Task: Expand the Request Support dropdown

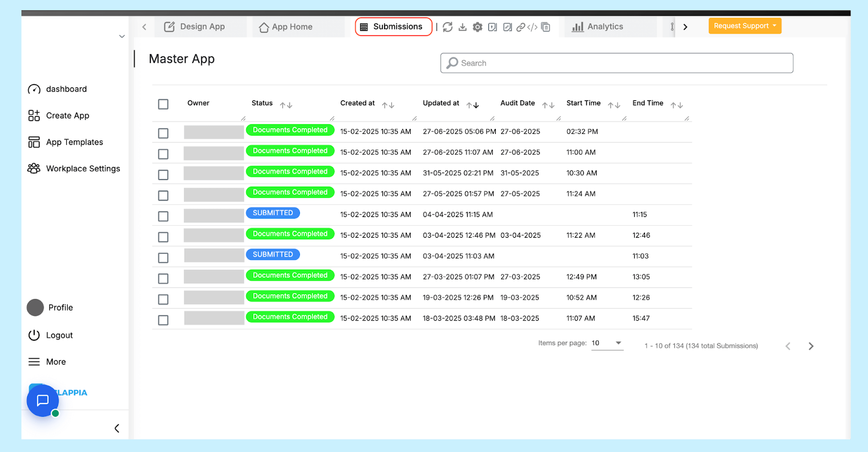Action: (745, 26)
